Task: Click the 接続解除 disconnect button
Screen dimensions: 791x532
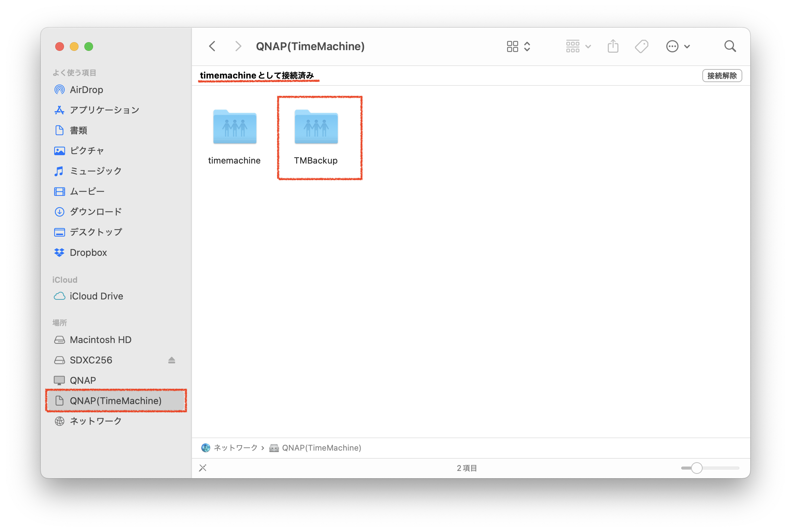Action: click(722, 76)
